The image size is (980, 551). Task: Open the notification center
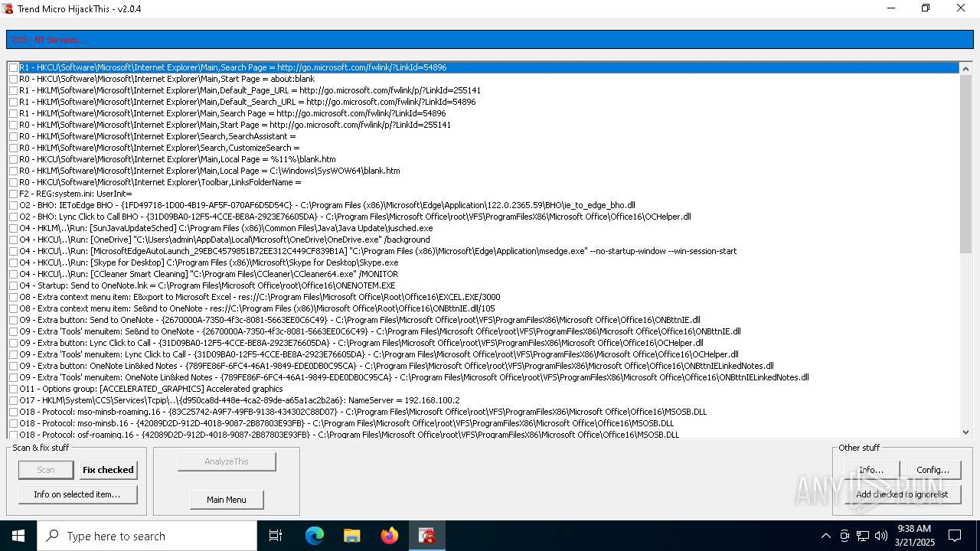(955, 536)
